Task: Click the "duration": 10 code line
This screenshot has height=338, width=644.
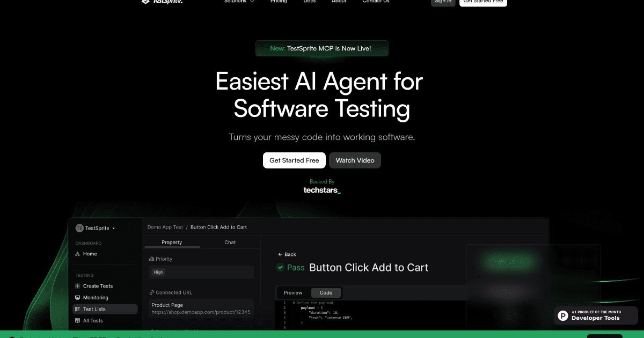Action: [x=323, y=313]
